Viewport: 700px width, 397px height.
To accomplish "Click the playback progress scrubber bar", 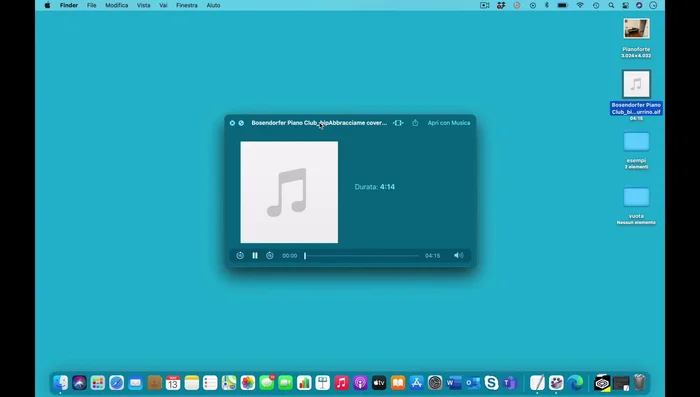I will click(362, 256).
